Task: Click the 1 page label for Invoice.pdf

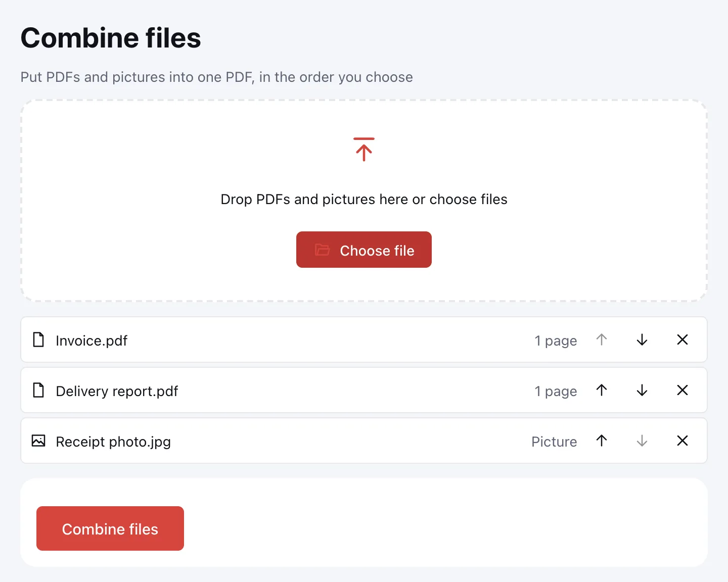Action: click(x=556, y=341)
